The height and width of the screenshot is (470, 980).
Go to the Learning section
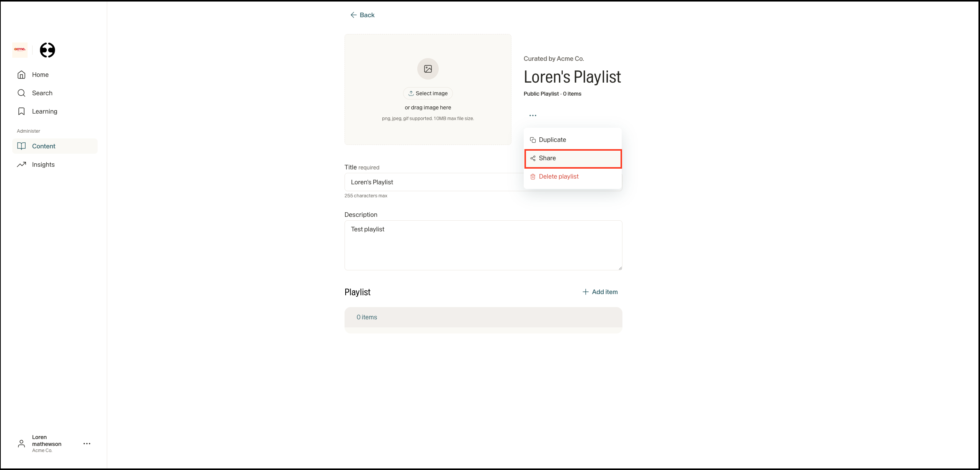(44, 111)
